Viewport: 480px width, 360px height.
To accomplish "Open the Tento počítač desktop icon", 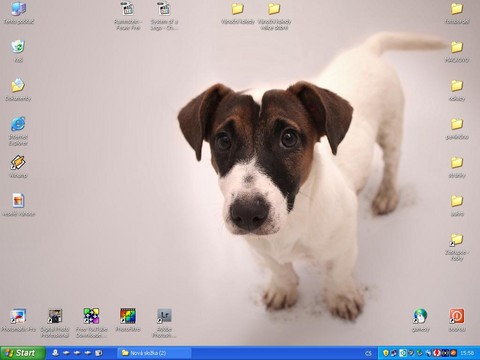I will pos(18,9).
